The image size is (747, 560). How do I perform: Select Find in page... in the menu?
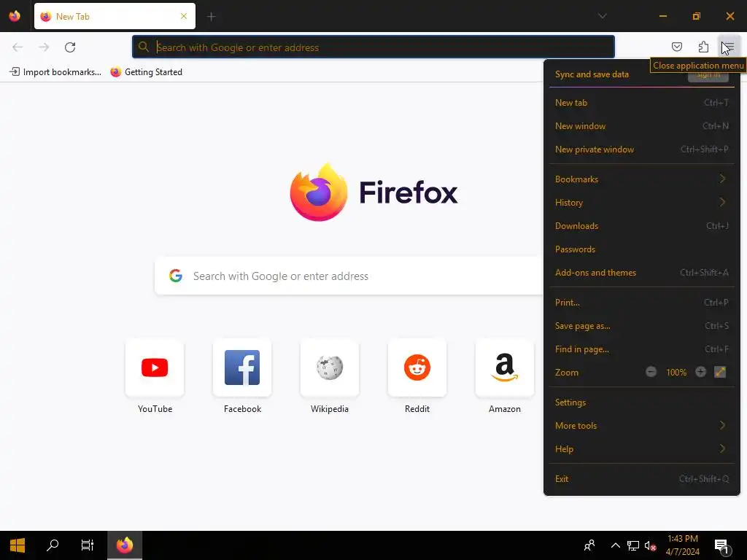coord(642,349)
